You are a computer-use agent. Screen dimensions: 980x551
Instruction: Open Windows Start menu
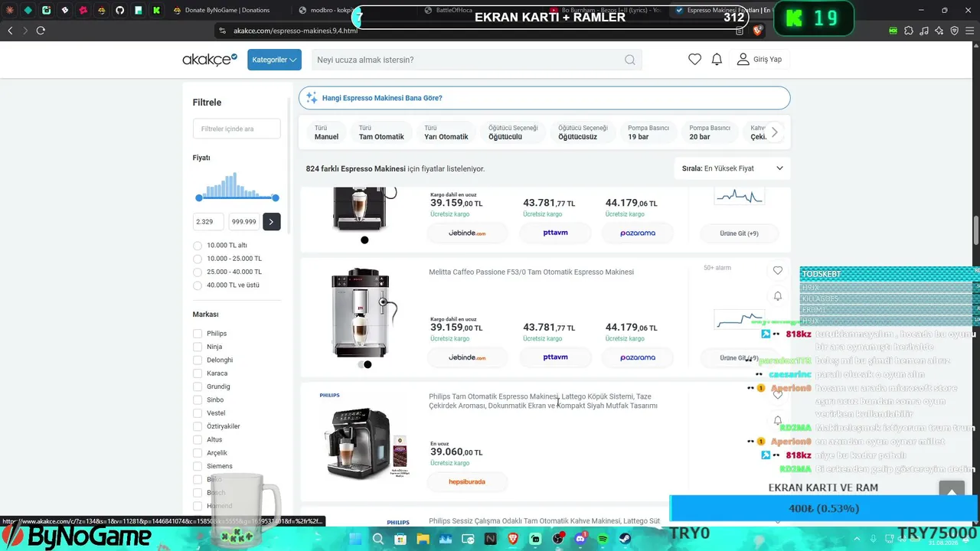[355, 539]
